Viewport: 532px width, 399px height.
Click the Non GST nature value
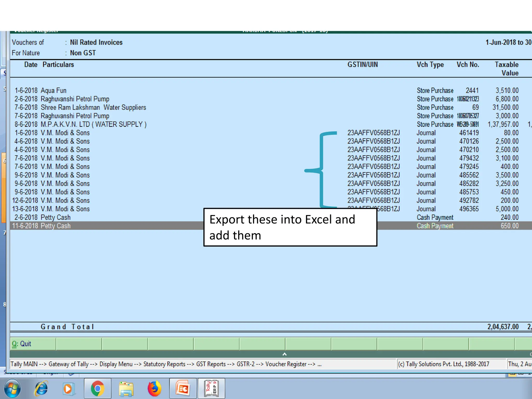[x=83, y=53]
